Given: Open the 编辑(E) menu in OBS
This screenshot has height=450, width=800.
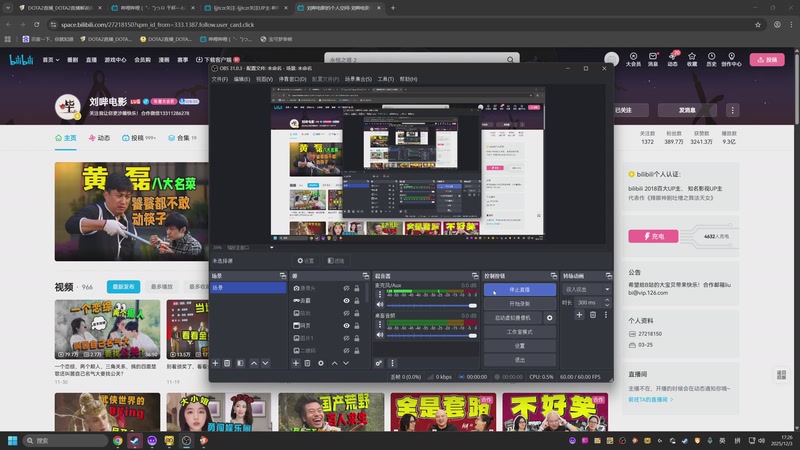Looking at the screenshot, I should click(242, 79).
